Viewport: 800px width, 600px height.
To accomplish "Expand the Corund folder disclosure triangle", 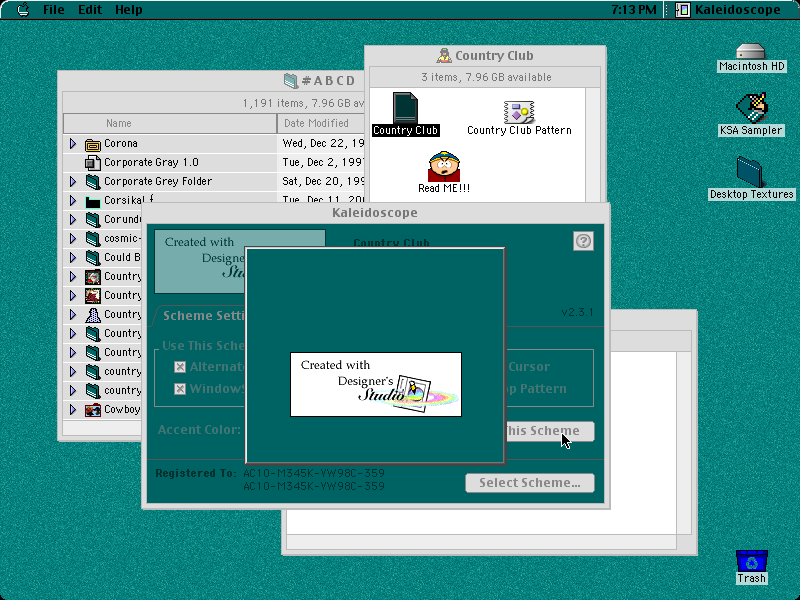I will [73, 219].
